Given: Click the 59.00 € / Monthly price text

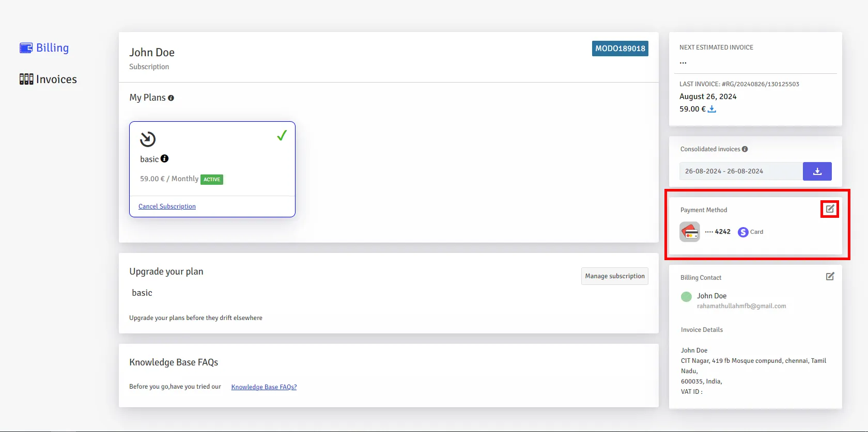Looking at the screenshot, I should point(169,179).
